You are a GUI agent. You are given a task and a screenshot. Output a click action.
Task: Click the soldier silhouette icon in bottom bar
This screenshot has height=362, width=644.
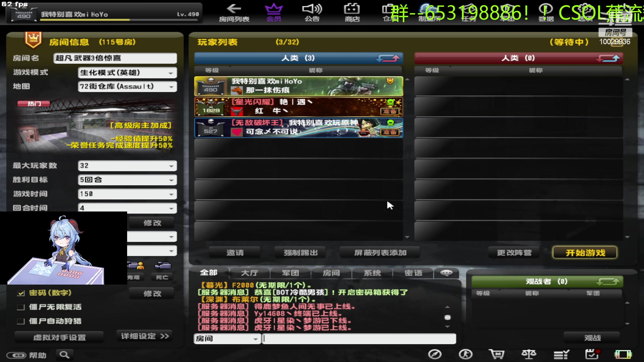coord(466,354)
